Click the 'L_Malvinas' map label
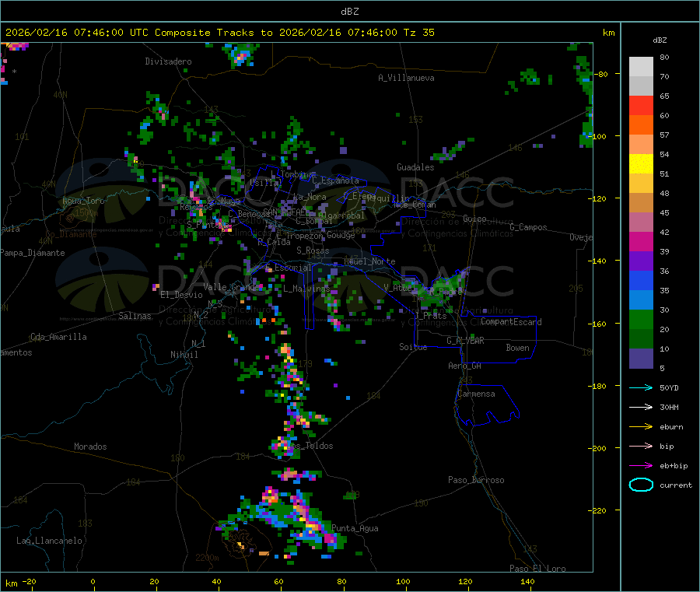Image resolution: width=700 pixels, height=592 pixels. click(x=306, y=289)
